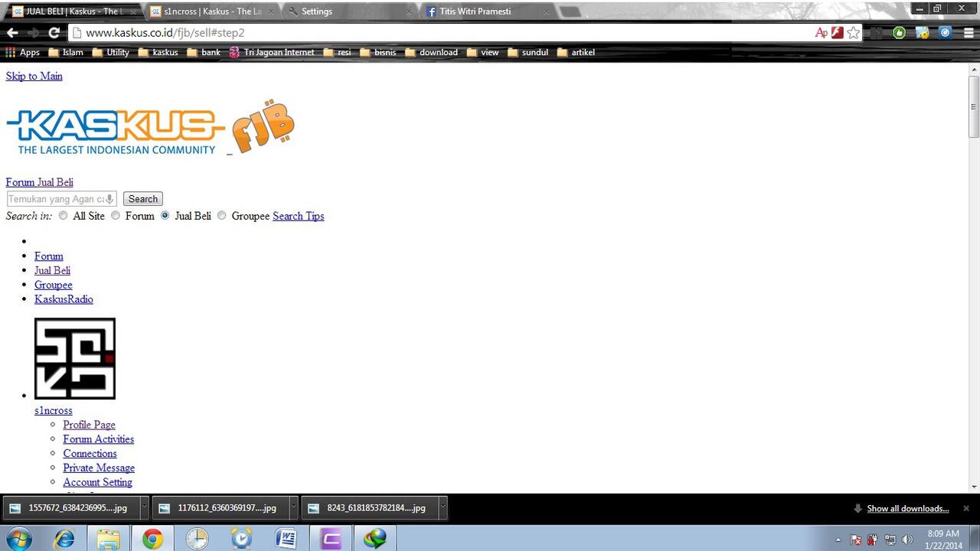
Task: Open the artikel bookmarks folder
Action: click(x=576, y=52)
